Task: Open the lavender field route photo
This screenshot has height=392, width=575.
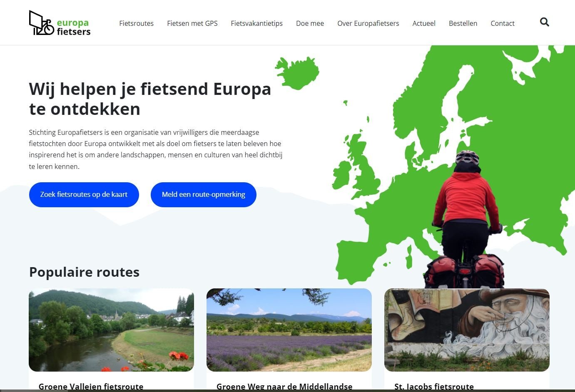Action: coord(289,330)
